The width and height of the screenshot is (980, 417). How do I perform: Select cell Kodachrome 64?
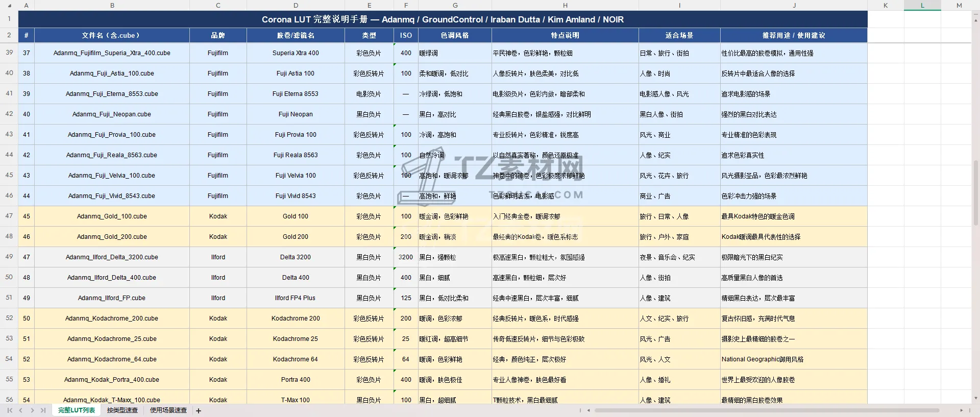pyautogui.click(x=296, y=359)
